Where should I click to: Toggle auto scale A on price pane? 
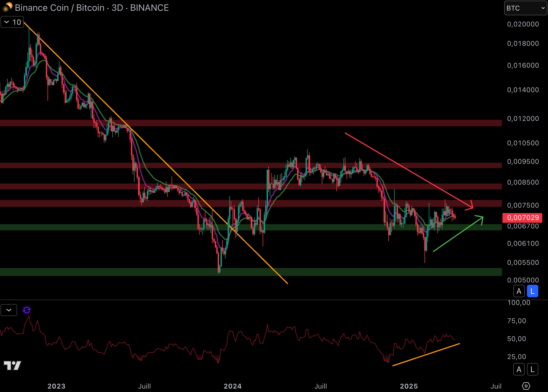(x=519, y=291)
